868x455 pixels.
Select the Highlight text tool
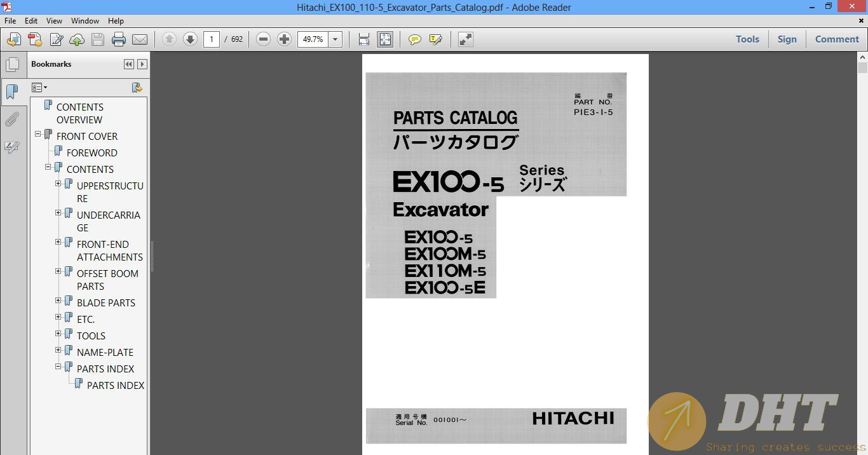click(x=436, y=39)
